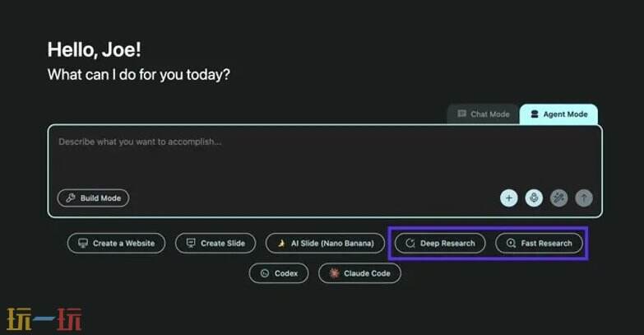Click the "Hello, Joe!" greeting heading
Viewport: 644px width, 335px height.
tap(94, 49)
